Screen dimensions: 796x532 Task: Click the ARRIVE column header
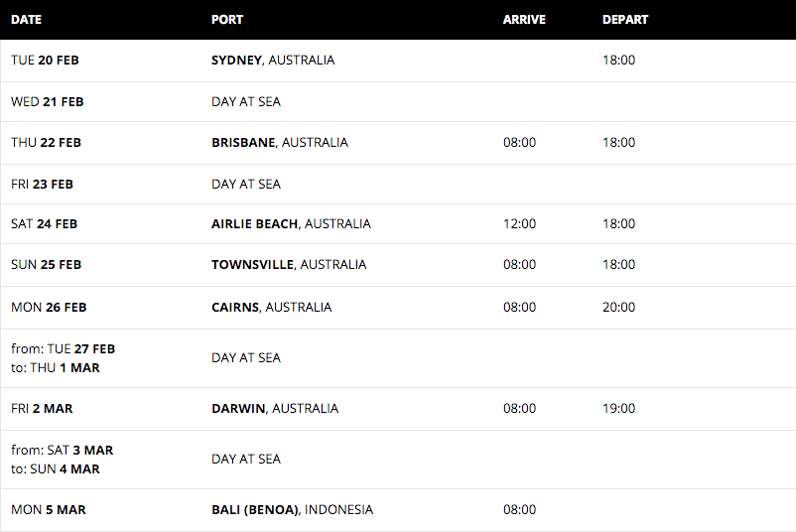tap(524, 20)
